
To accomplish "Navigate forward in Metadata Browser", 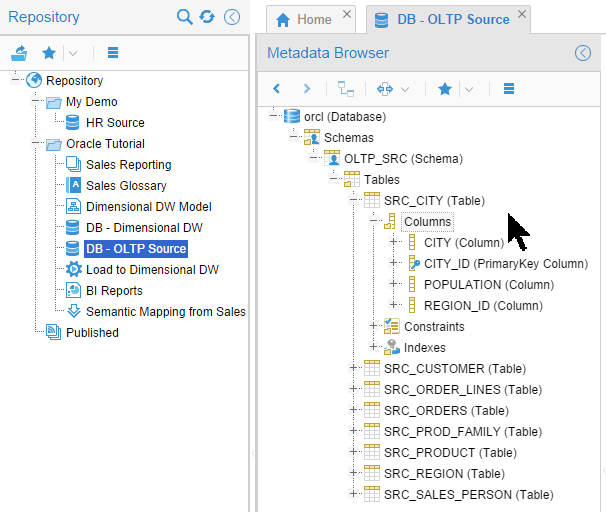I will (307, 89).
